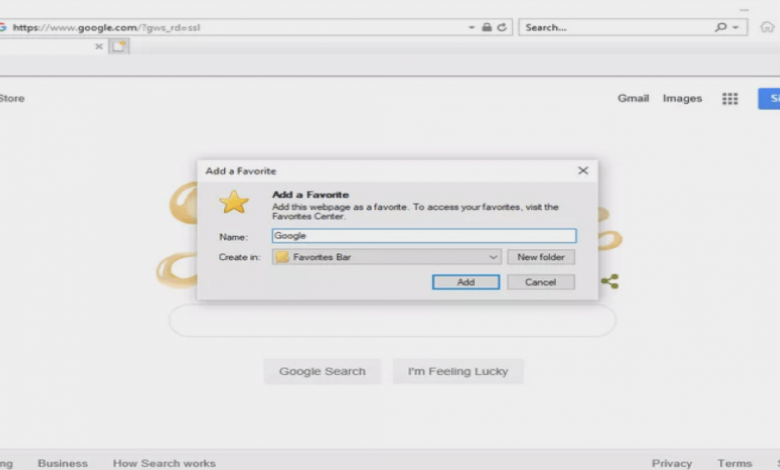Click the browser Home icon
Viewport: 780px width, 470px height.
(767, 27)
